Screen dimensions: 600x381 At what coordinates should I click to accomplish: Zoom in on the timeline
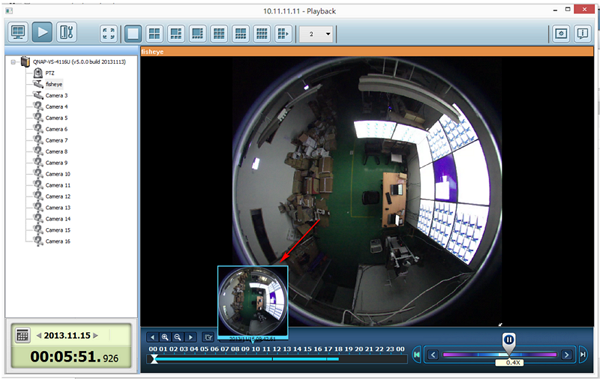(165, 337)
